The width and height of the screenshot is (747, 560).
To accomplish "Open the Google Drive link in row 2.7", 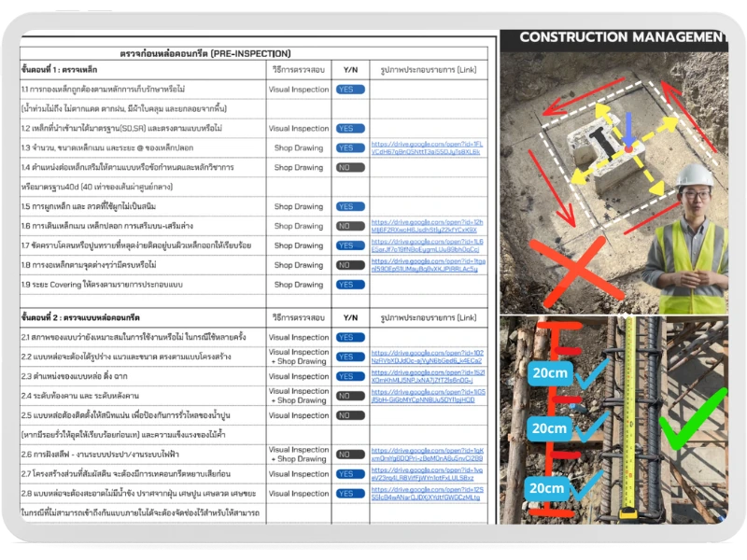I will (x=427, y=474).
